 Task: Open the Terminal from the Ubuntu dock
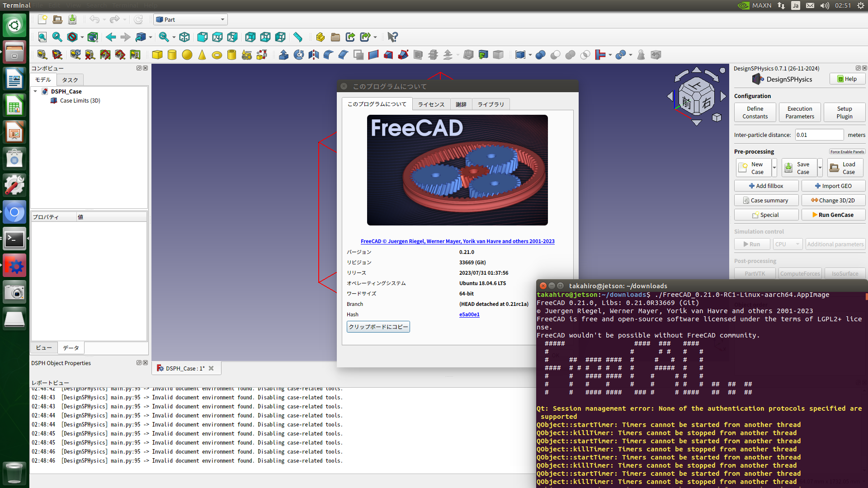[x=14, y=239]
